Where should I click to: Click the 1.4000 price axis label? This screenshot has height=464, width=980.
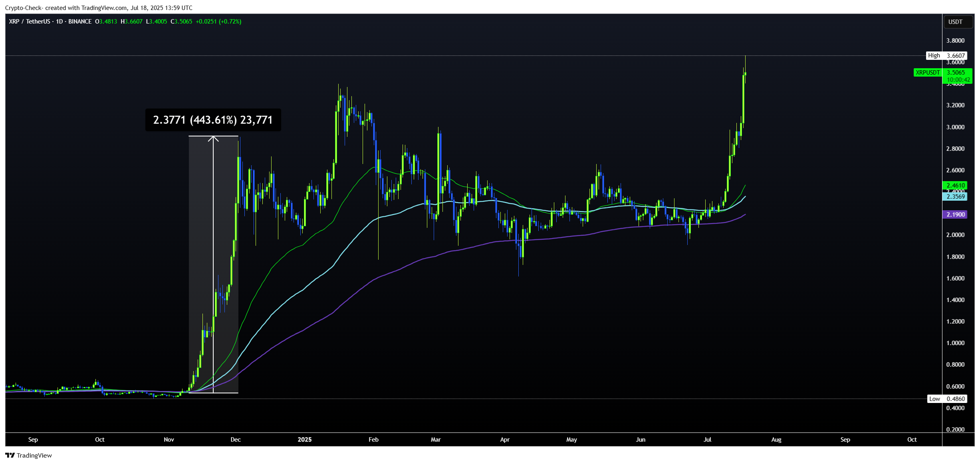(x=956, y=300)
